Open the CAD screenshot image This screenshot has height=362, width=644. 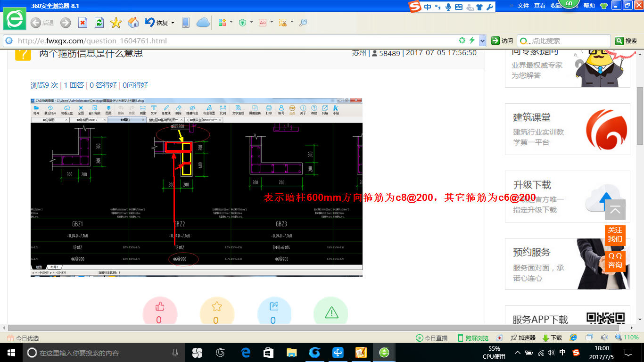tap(197, 187)
